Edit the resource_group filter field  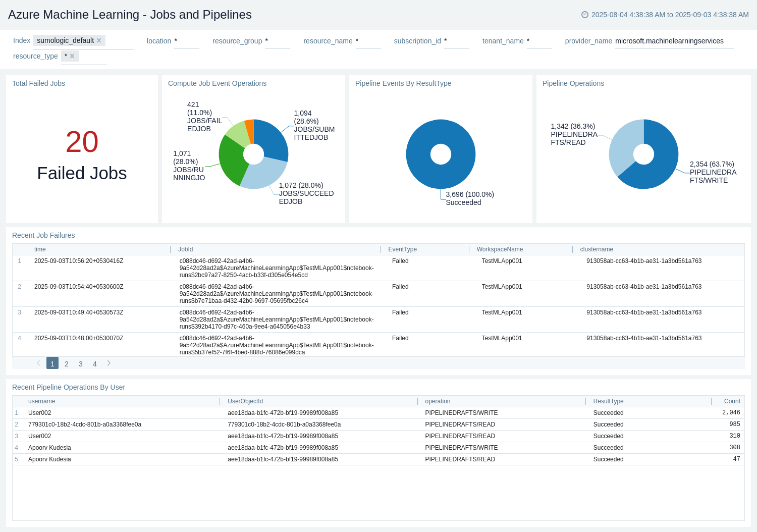[x=278, y=41]
